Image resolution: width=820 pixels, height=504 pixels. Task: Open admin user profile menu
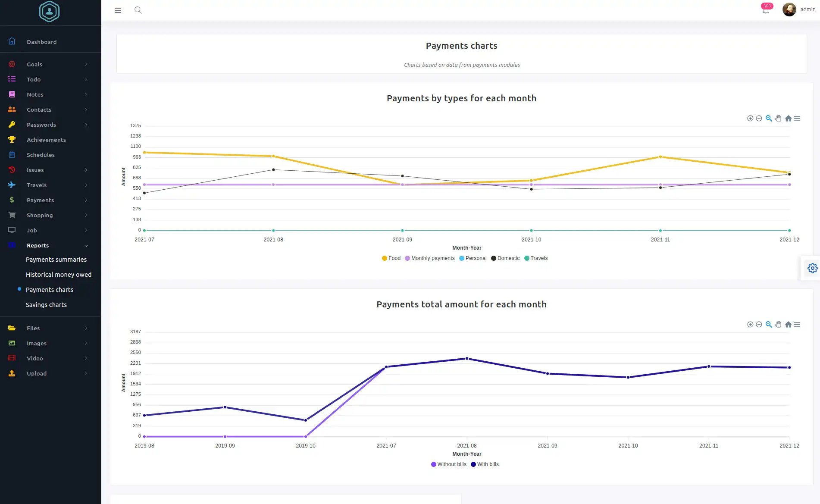(x=799, y=9)
